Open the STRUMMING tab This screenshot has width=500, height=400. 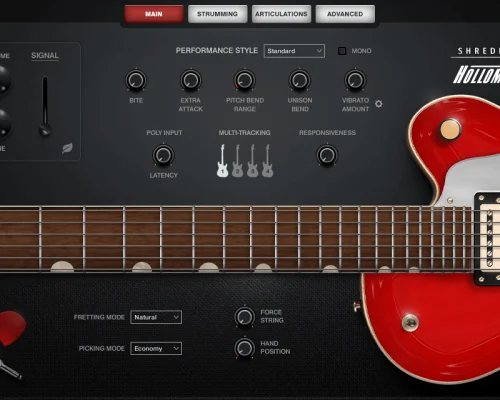point(217,14)
